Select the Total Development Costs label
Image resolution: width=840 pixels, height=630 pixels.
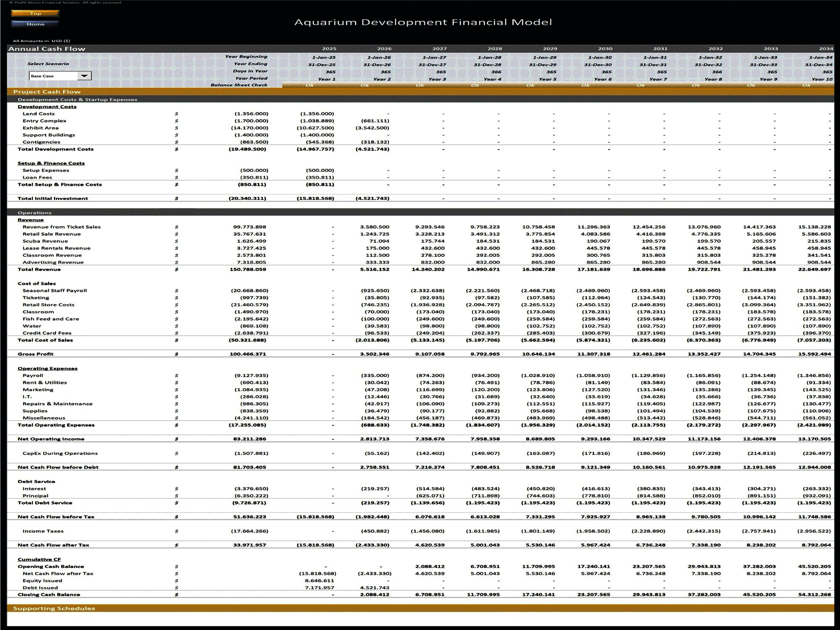55,149
